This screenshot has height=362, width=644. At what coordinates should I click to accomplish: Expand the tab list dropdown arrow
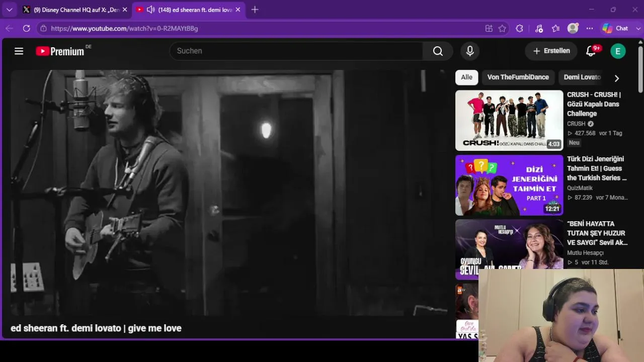tap(9, 10)
